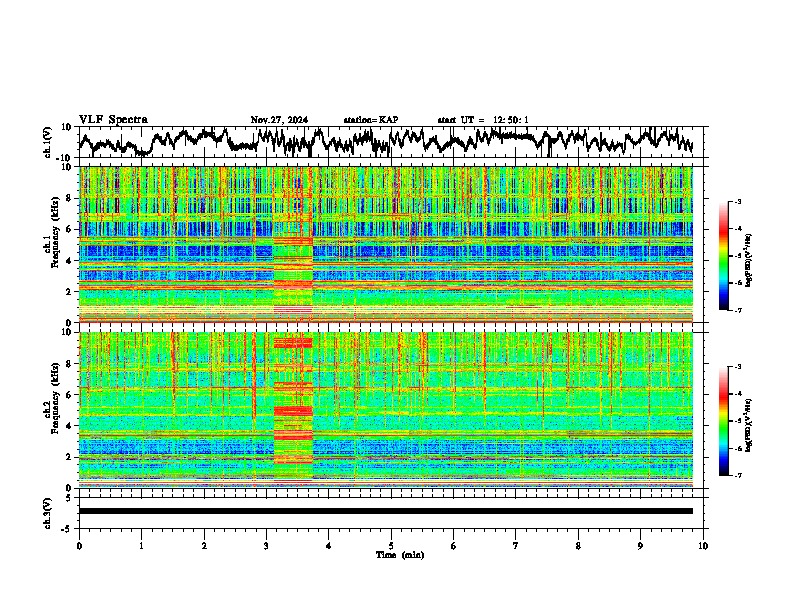
Task: Click the ch.1 spectrogram color scale bar
Action: click(x=723, y=256)
